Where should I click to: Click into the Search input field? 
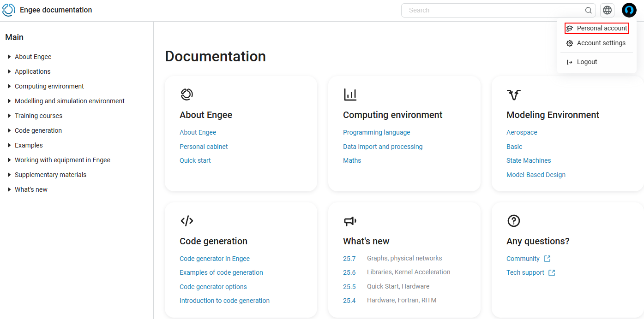(494, 10)
